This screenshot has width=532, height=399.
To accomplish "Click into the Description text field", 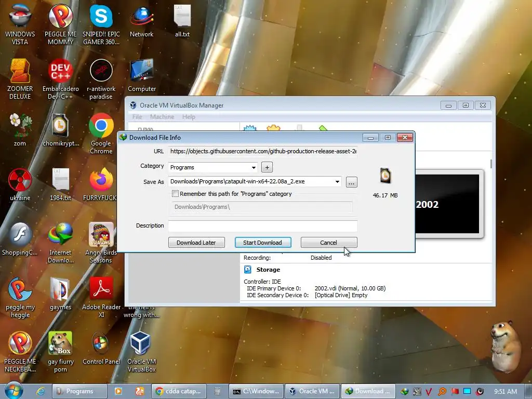I will pos(262,226).
